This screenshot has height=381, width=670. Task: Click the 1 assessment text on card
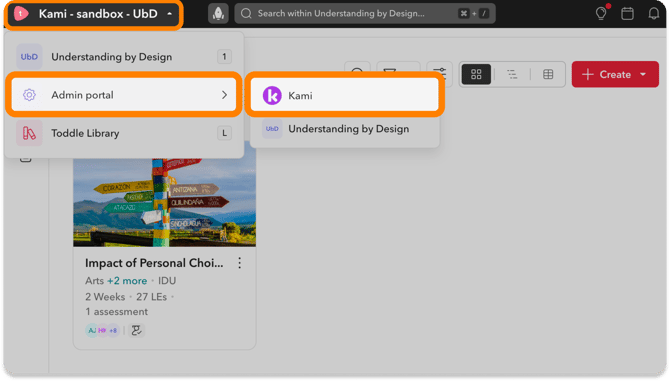pyautogui.click(x=116, y=312)
